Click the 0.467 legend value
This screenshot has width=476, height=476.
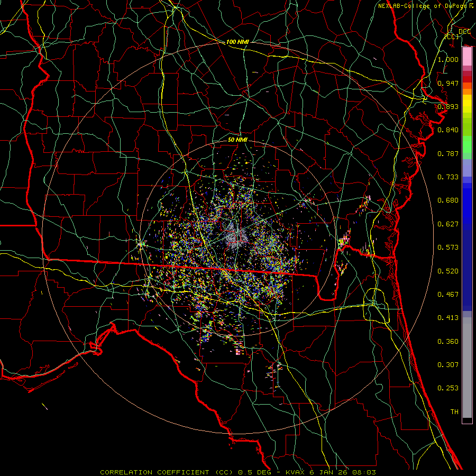(x=448, y=295)
